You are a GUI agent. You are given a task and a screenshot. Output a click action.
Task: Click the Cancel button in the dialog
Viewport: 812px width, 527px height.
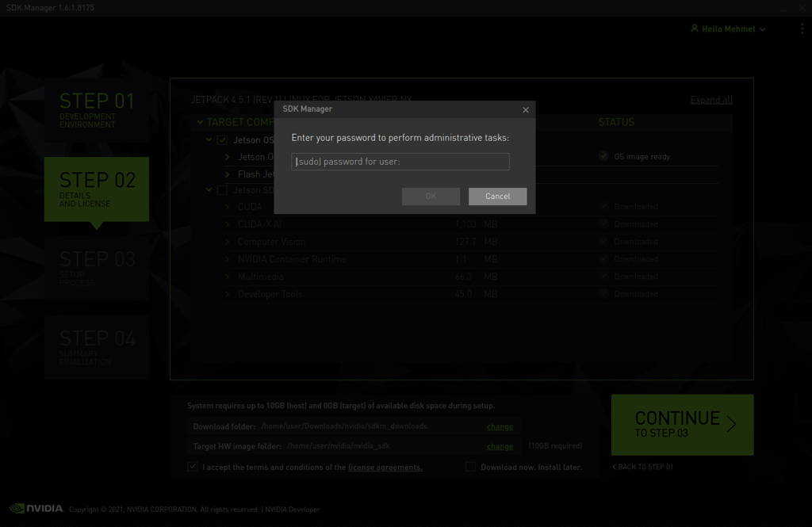tap(498, 197)
